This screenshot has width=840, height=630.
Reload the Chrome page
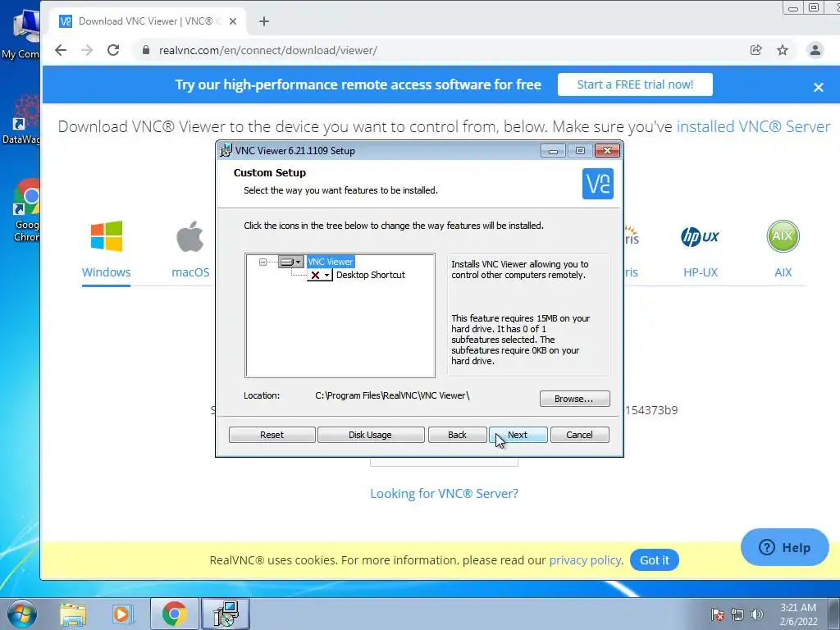pyautogui.click(x=113, y=50)
